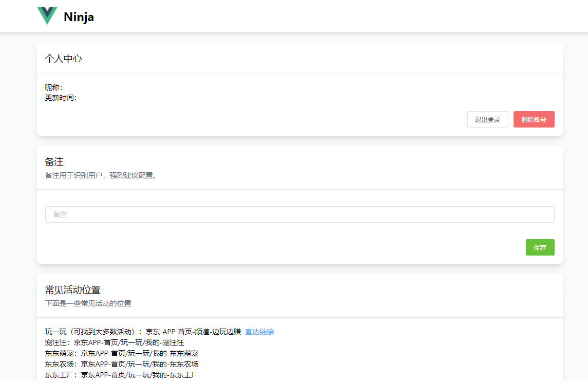Click the 备注 section heading

point(54,162)
